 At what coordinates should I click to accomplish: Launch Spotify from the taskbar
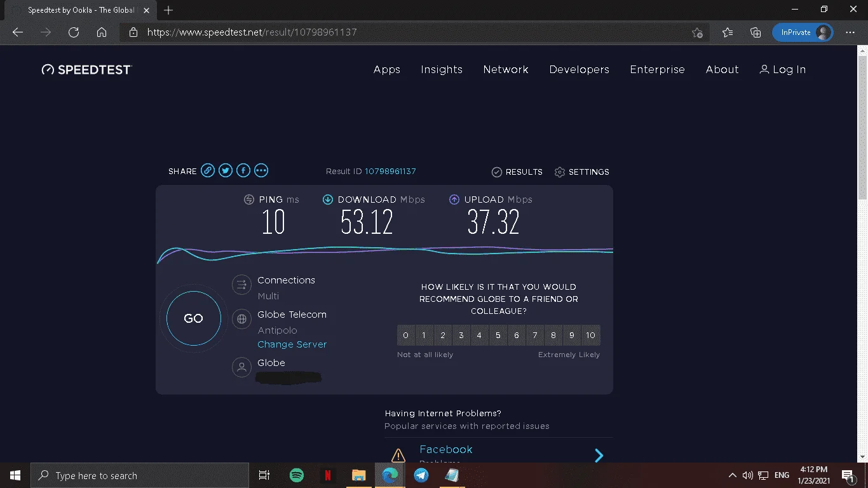pyautogui.click(x=297, y=475)
